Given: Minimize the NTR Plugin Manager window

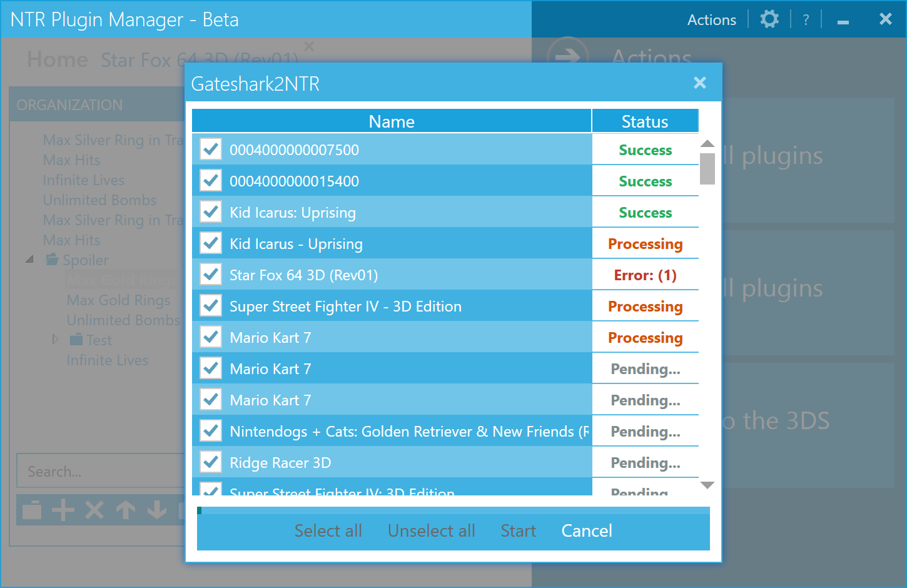Looking at the screenshot, I should pos(843,21).
